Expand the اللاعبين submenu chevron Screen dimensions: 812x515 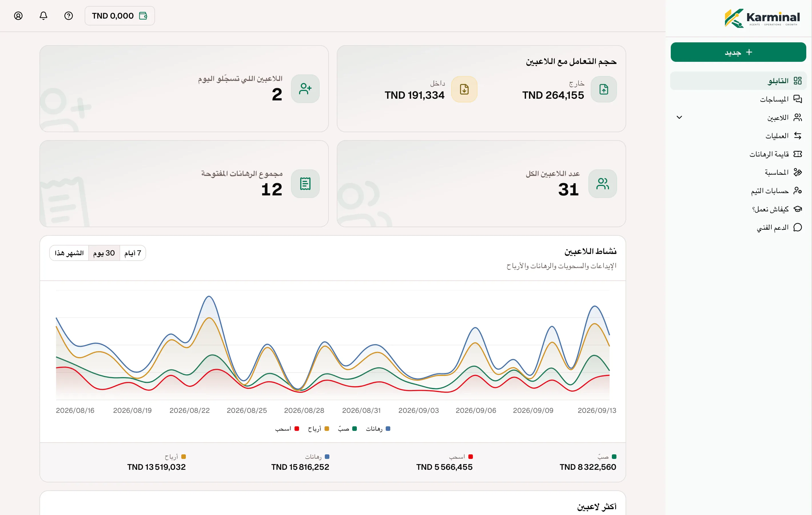pos(679,117)
